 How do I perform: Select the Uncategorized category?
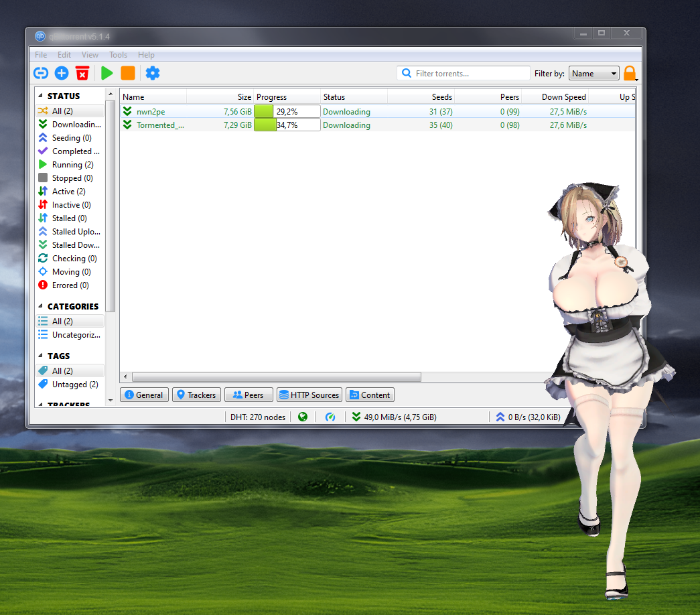[70, 334]
